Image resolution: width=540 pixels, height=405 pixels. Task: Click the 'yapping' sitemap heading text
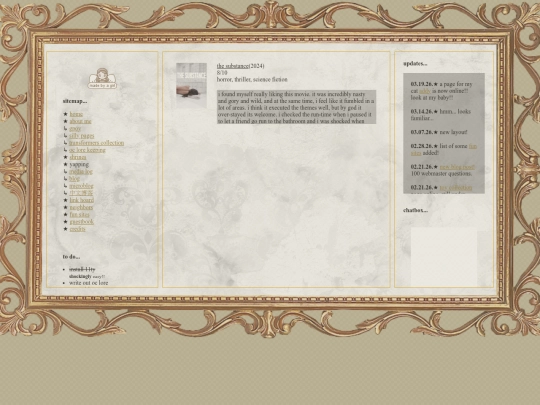pyautogui.click(x=79, y=164)
